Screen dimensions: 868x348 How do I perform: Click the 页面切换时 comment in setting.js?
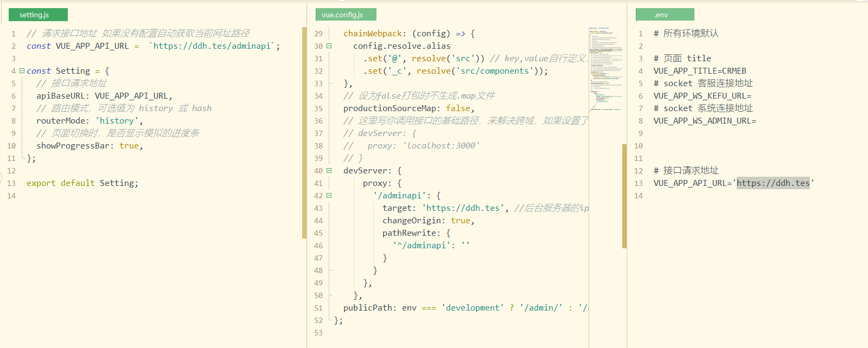[x=118, y=133]
